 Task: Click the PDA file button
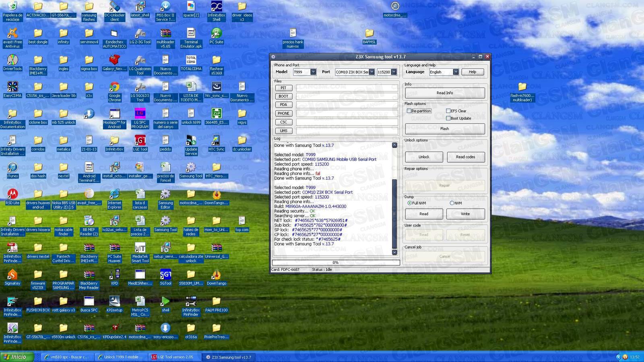coord(283,105)
